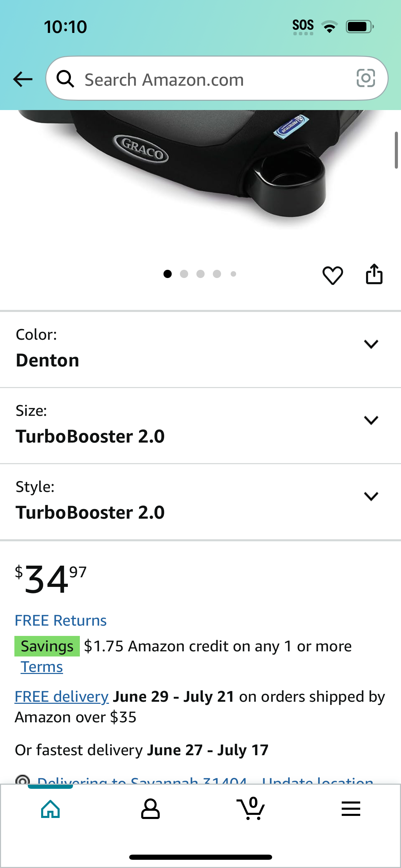Select the second image carousel dot

point(184,274)
